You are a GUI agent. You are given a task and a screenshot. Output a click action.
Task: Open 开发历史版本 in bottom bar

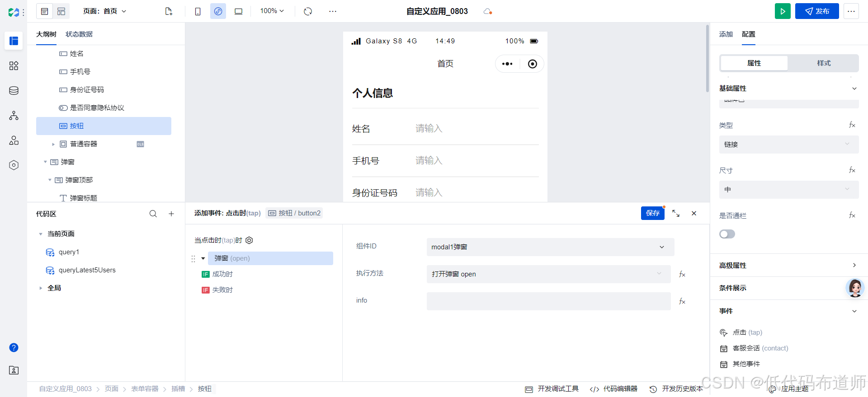coord(676,389)
